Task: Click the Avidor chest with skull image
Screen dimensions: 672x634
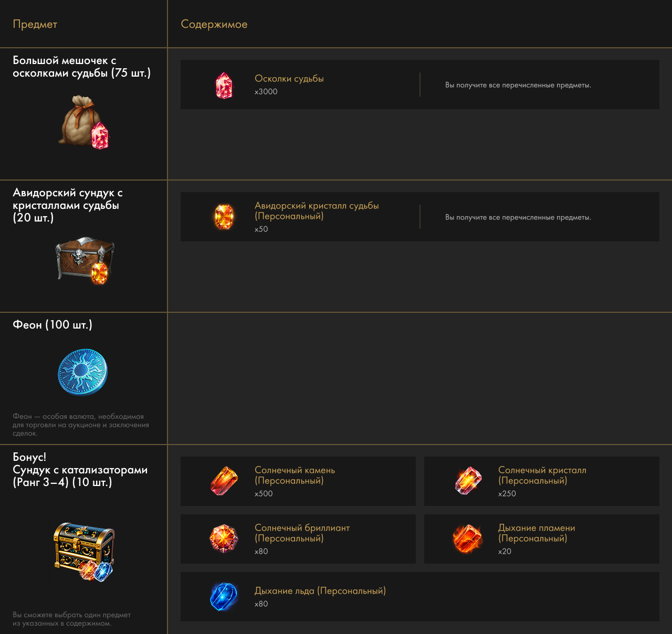Action: click(x=85, y=260)
